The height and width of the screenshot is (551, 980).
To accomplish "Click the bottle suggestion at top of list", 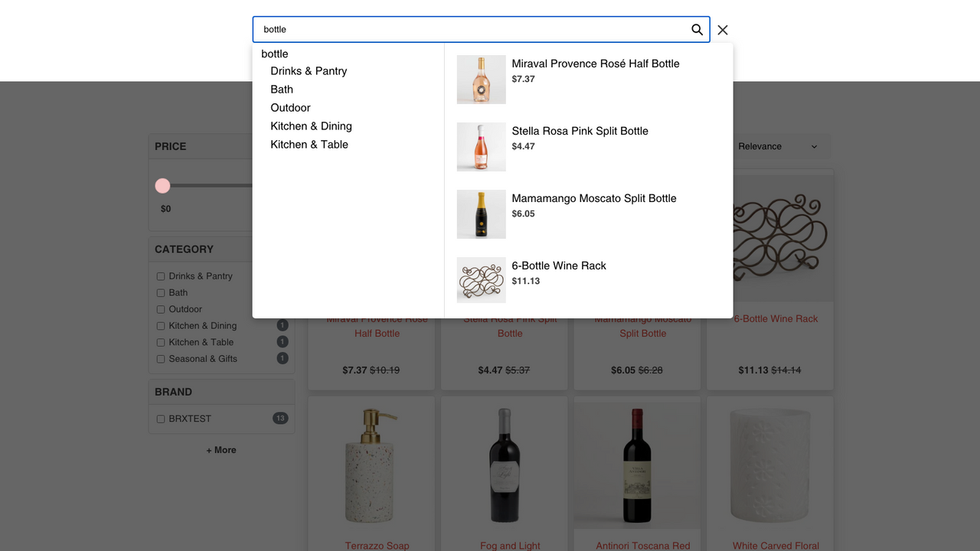I will (274, 54).
